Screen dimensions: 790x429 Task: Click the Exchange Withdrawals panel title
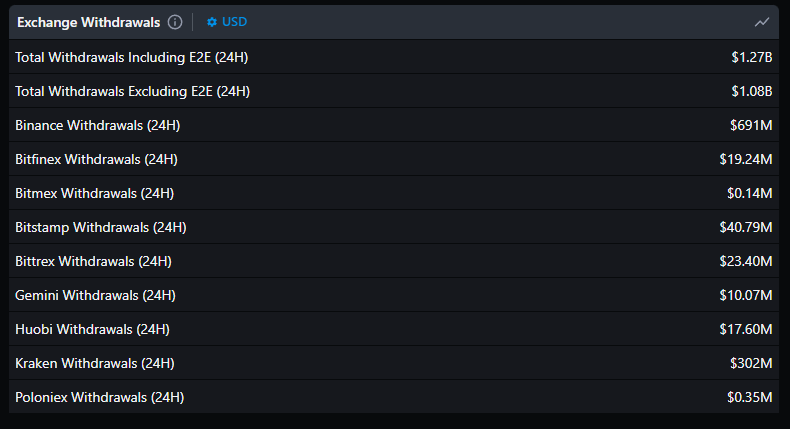(x=89, y=22)
